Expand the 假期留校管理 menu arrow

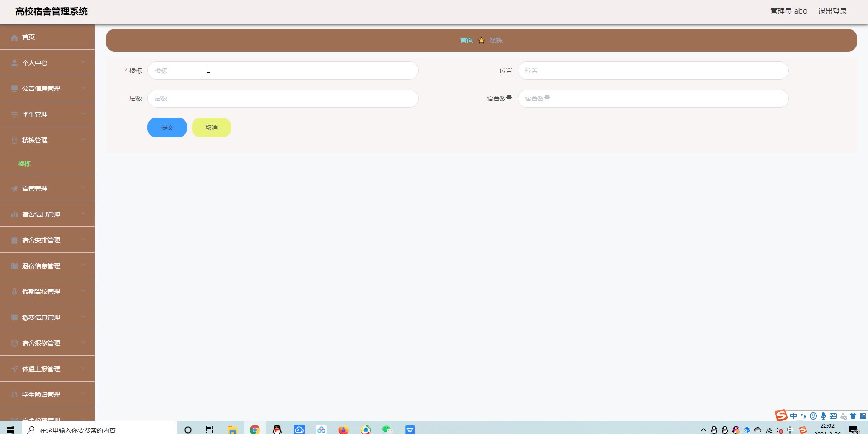(83, 291)
